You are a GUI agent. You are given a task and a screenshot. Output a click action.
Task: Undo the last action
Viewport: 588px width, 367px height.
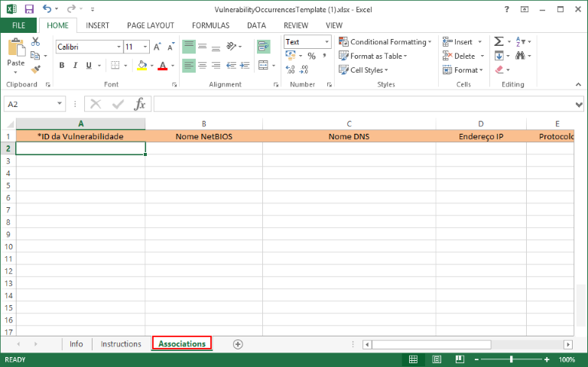(47, 8)
